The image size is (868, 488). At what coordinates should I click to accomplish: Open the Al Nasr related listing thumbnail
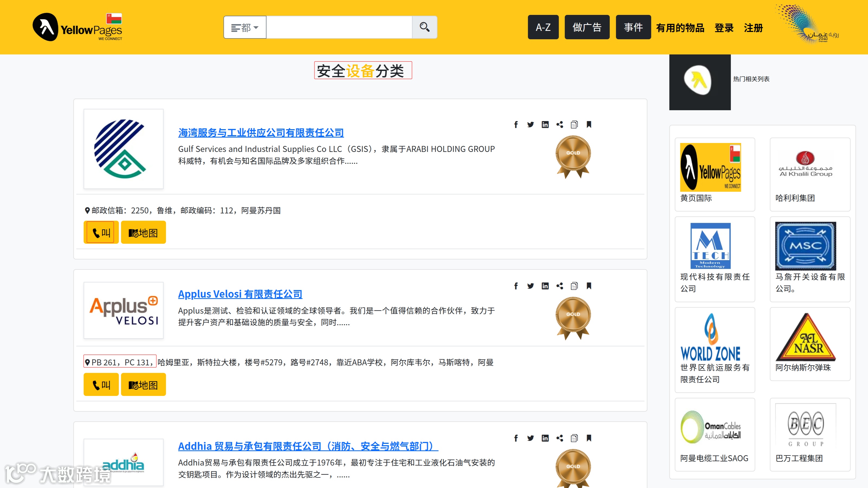tap(805, 337)
